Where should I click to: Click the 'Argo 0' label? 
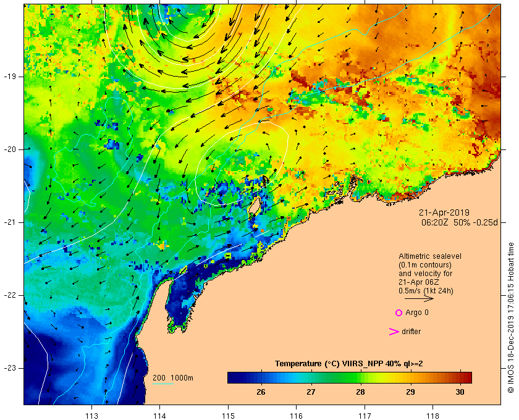click(x=416, y=313)
